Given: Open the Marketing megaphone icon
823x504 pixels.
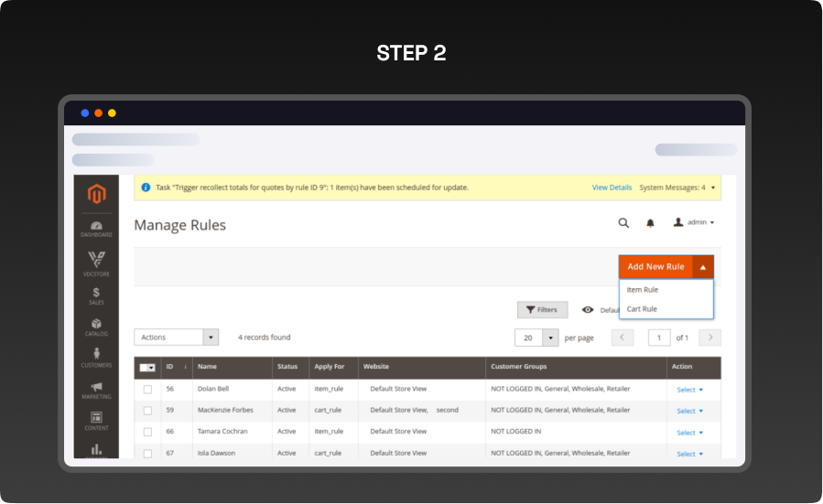Looking at the screenshot, I should pyautogui.click(x=96, y=390).
